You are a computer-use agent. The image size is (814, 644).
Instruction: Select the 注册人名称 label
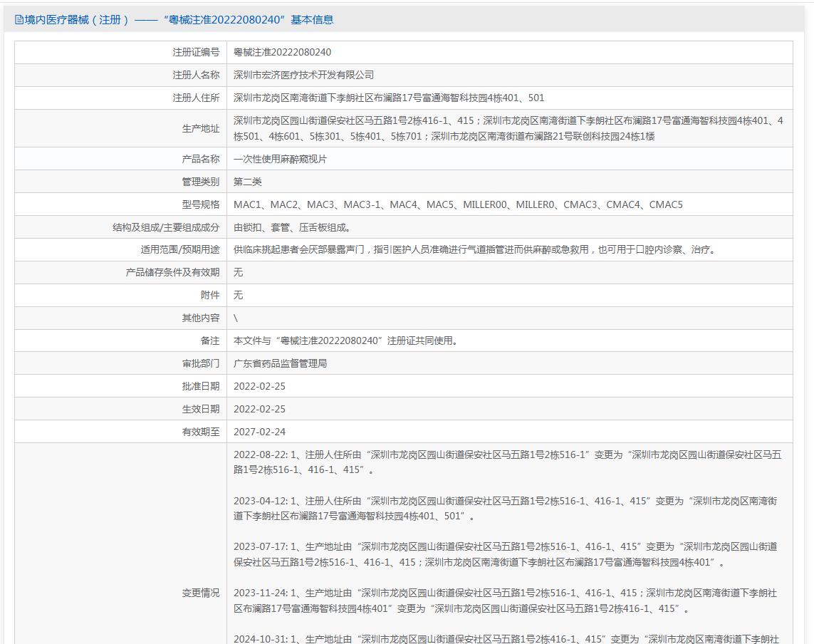pos(197,76)
